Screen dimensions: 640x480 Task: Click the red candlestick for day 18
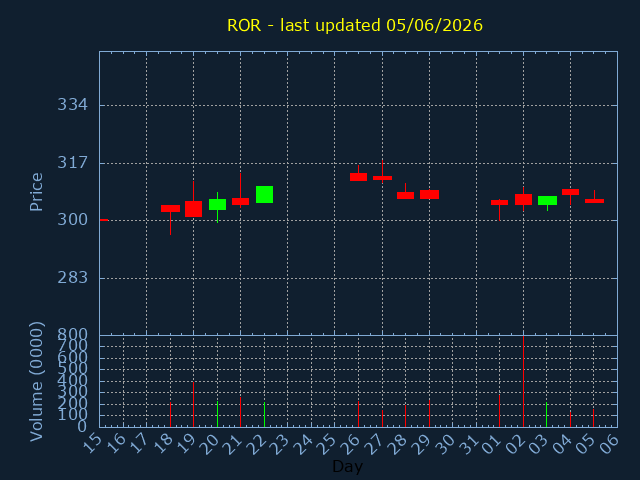click(170, 209)
